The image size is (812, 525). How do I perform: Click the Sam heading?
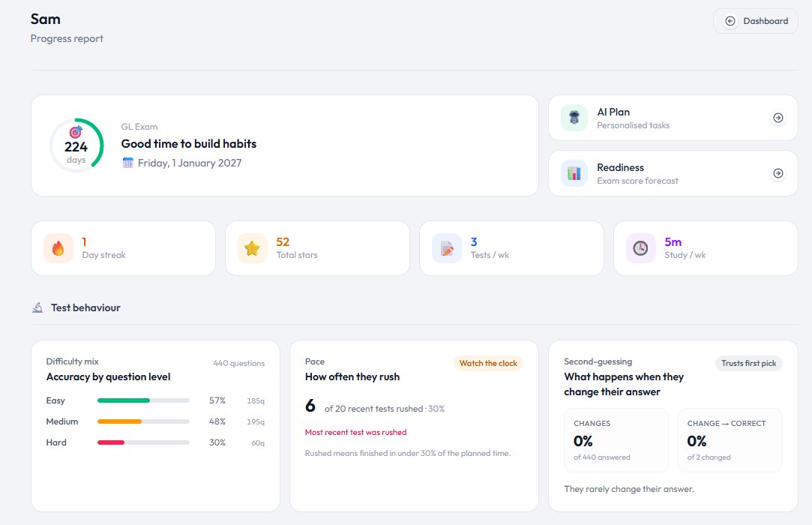pyautogui.click(x=46, y=19)
